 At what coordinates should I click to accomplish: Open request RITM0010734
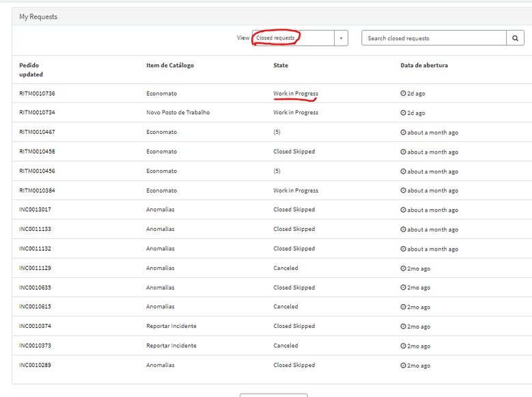(x=37, y=113)
